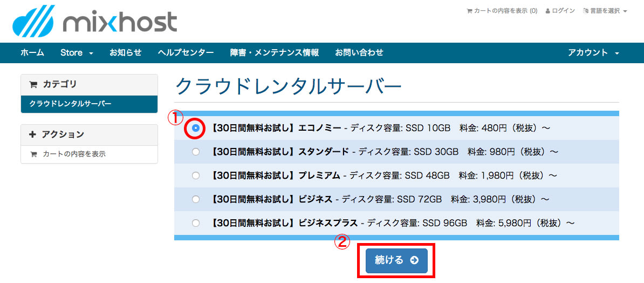Image resolution: width=644 pixels, height=283 pixels.
Task: Select the ビジネスプラス plan radio button
Action: click(196, 224)
